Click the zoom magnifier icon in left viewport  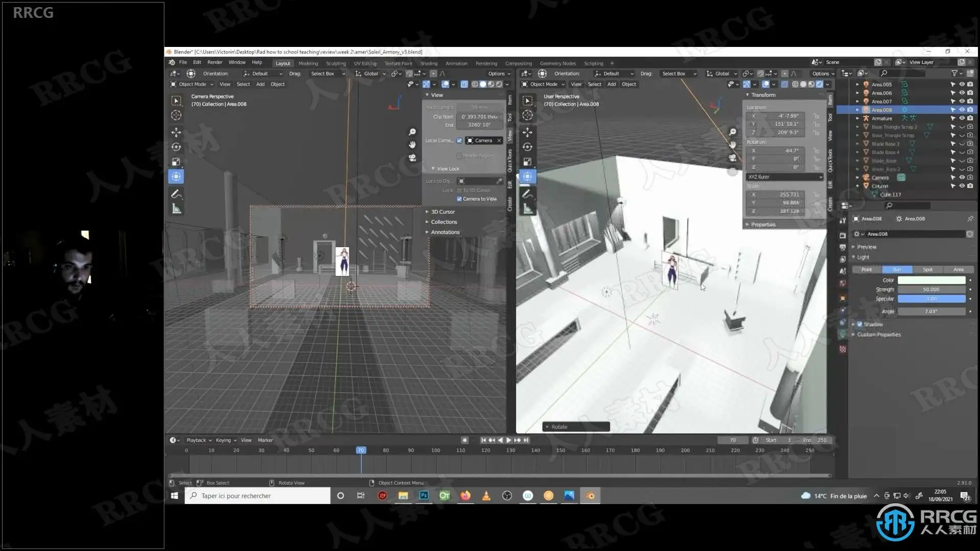(x=412, y=132)
